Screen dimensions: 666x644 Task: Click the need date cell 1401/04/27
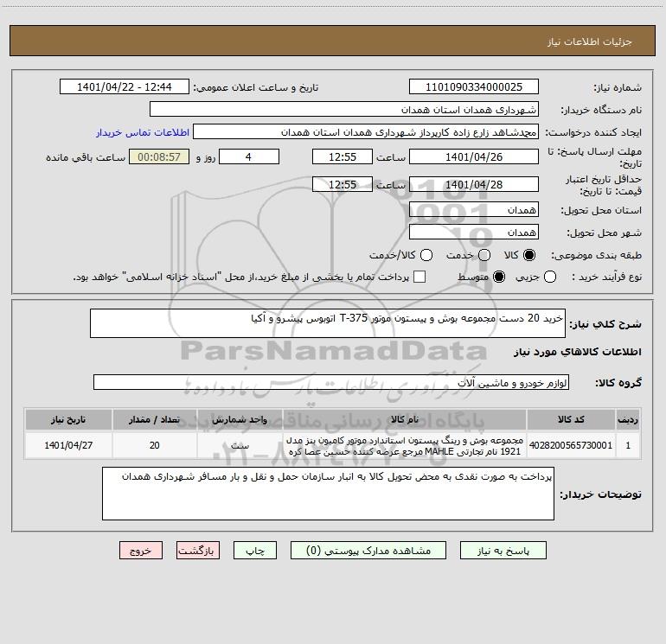68,445
